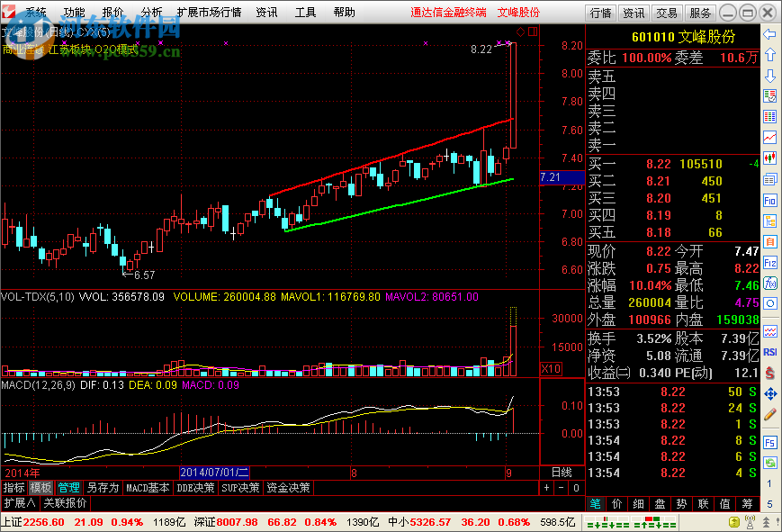The width and height of the screenshot is (782, 532).
Task: Click the 管理 tab below chart
Action: tap(68, 488)
